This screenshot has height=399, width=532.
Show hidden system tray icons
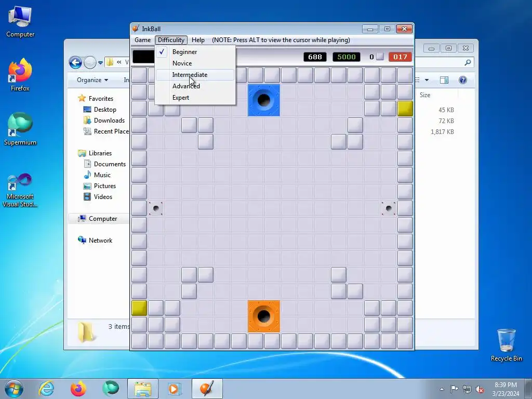442,389
